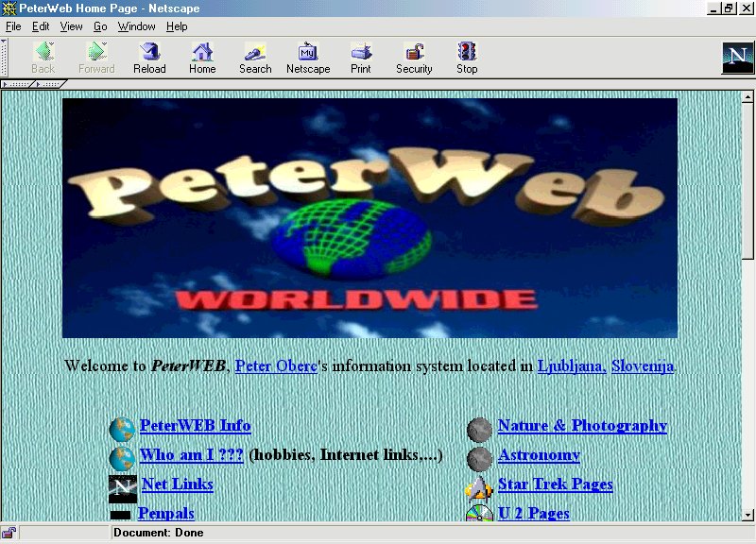Viewport: 756px width, 544px height.
Task: Click the starship icon beside Star Trek Pages
Action: point(479,487)
